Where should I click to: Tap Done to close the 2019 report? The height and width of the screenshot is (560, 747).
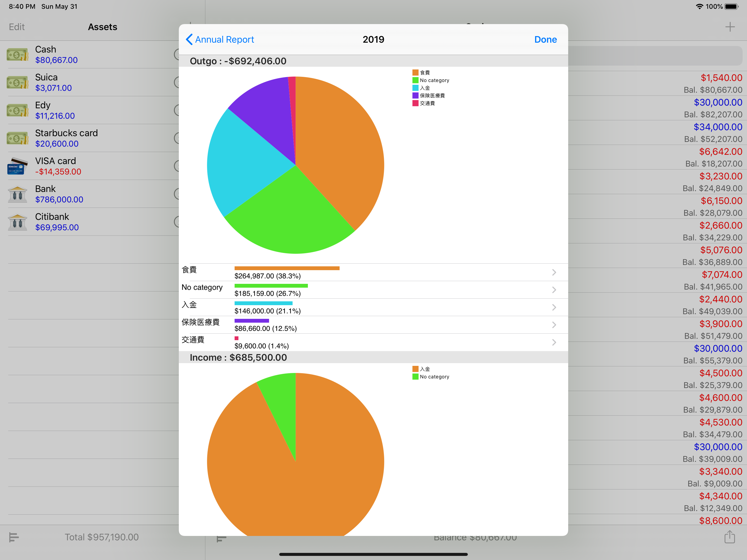tap(545, 40)
